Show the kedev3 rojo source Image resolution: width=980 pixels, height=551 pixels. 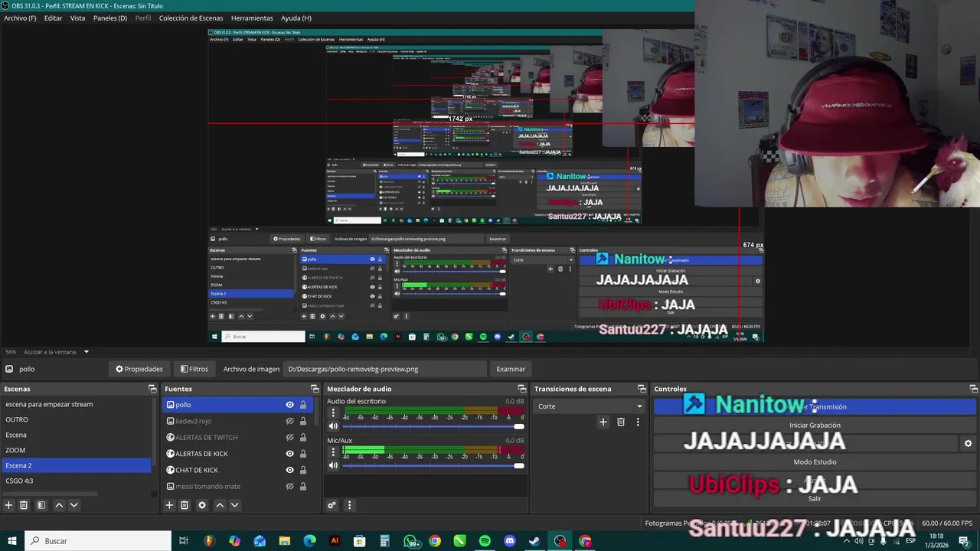click(x=289, y=421)
